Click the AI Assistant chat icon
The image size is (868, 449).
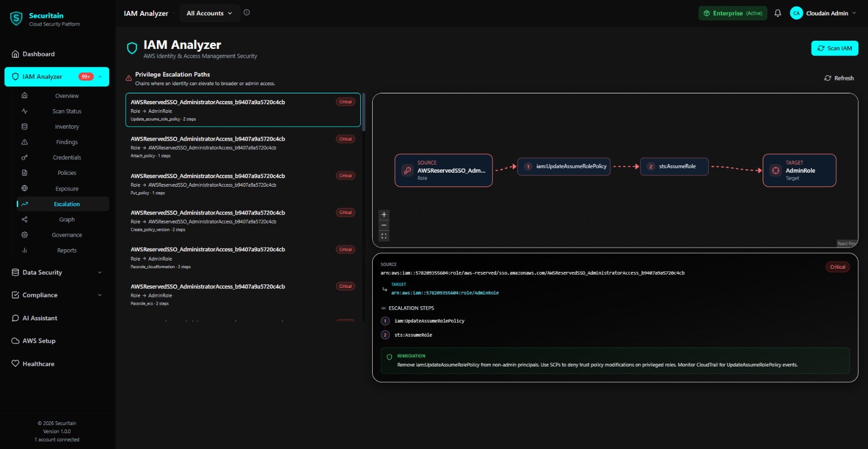15,318
